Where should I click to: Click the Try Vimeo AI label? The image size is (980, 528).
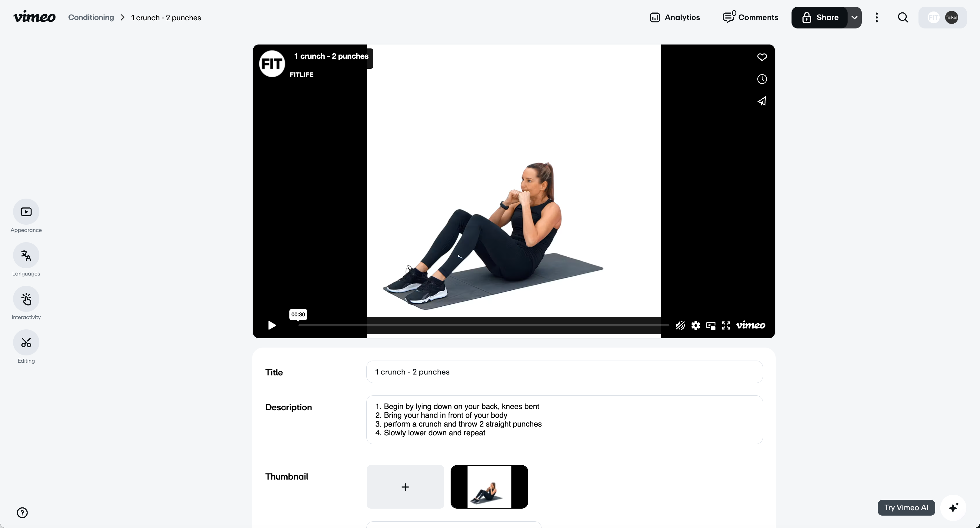point(906,507)
